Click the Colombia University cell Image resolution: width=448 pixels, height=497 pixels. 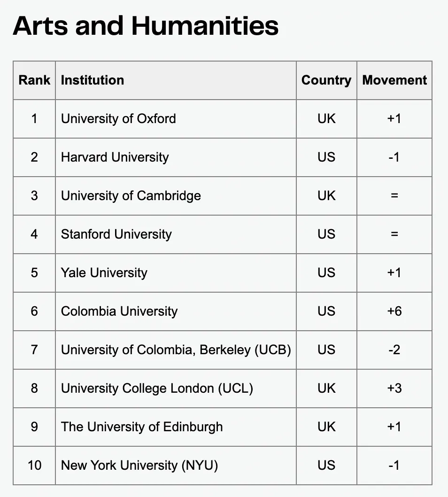(119, 311)
